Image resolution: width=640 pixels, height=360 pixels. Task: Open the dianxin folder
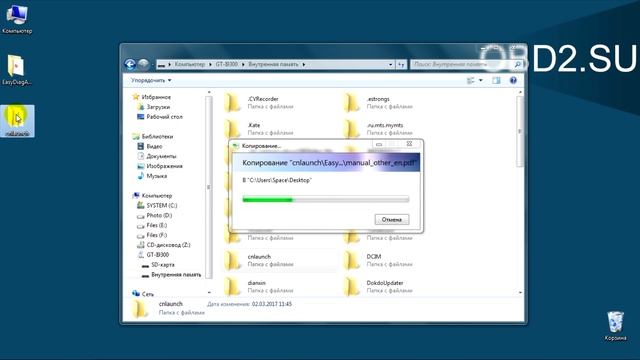(258, 286)
